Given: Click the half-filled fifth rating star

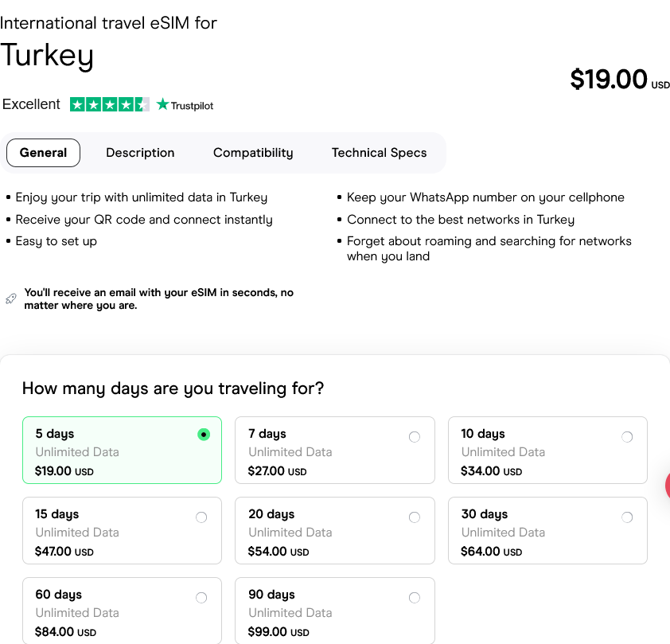Looking at the screenshot, I should coord(140,103).
